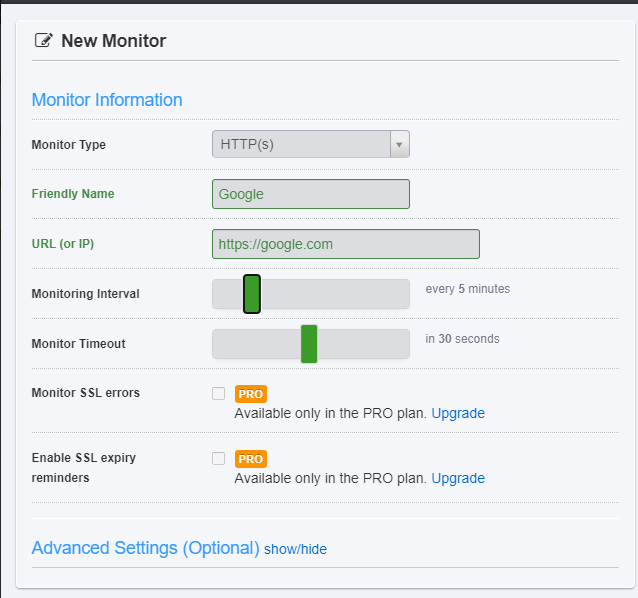
Task: Tick the Enable SSL expiry reminders checkbox
Action: click(218, 458)
